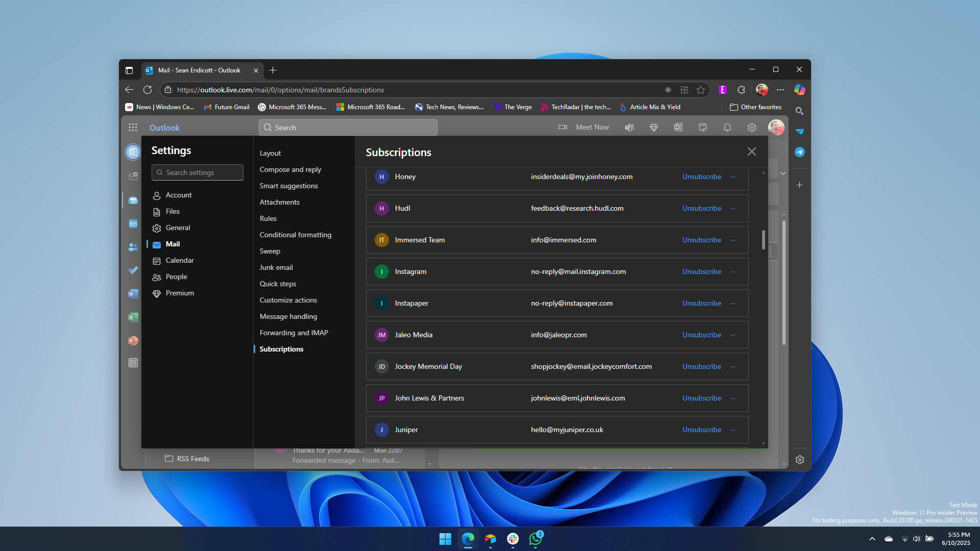Open Edge sidebar settings gear
This screenshot has height=551, width=980.
[x=800, y=460]
